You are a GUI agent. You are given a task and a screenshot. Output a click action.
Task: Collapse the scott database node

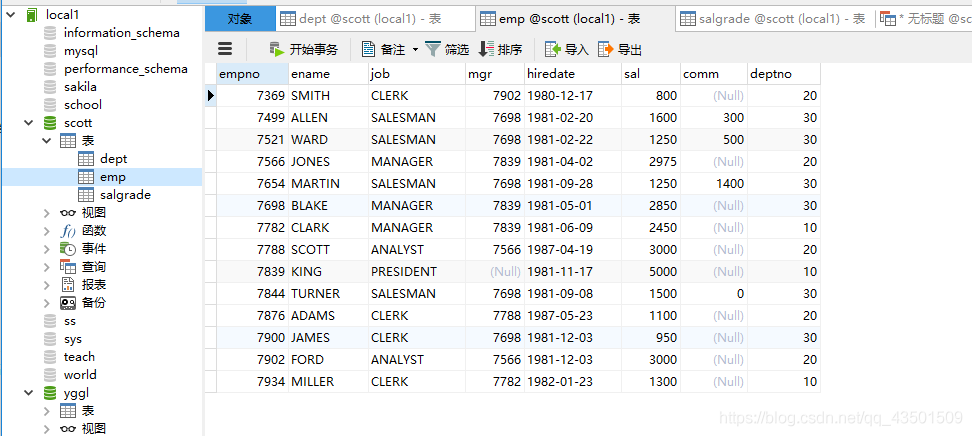point(29,123)
